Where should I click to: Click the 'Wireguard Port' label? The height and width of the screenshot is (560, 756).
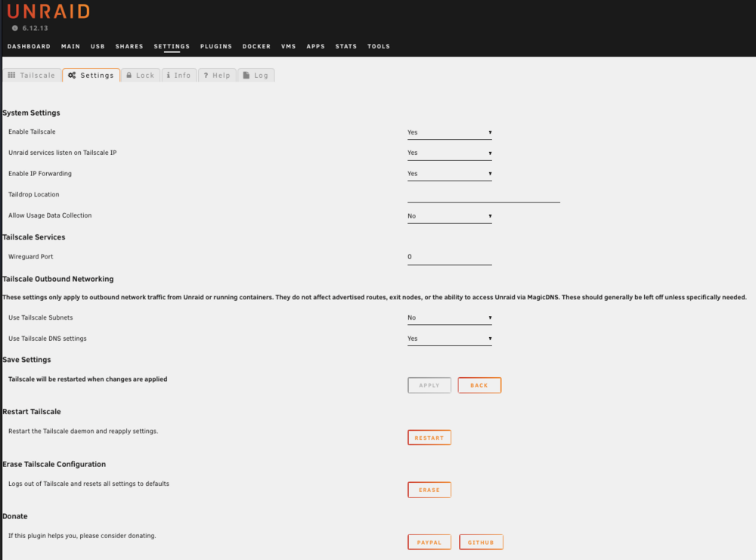(x=31, y=256)
